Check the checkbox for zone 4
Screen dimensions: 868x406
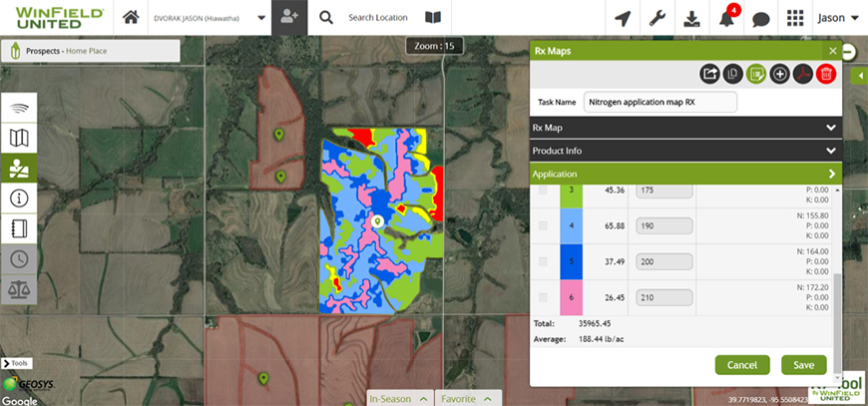click(x=544, y=226)
